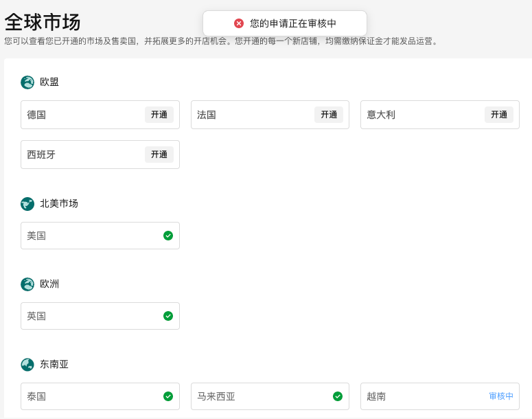The width and height of the screenshot is (532, 419).
Task: Click the green checkmark on 美国
Action: 168,236
